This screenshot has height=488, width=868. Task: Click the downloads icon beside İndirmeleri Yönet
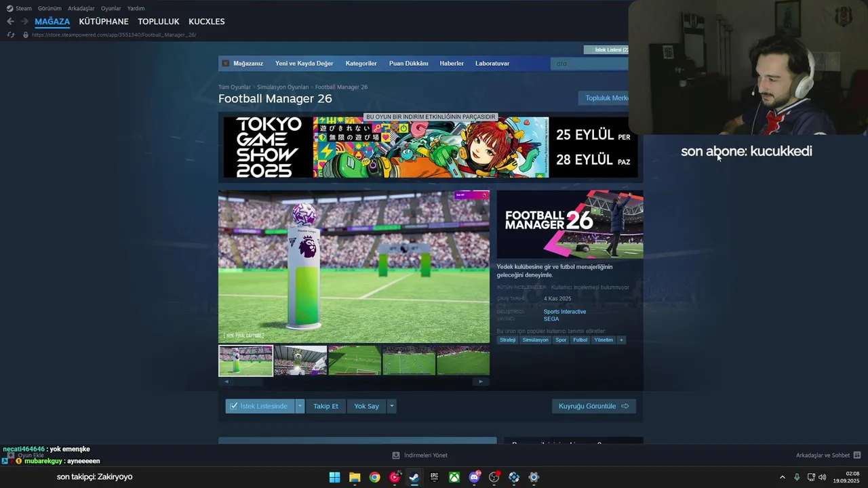click(x=396, y=455)
